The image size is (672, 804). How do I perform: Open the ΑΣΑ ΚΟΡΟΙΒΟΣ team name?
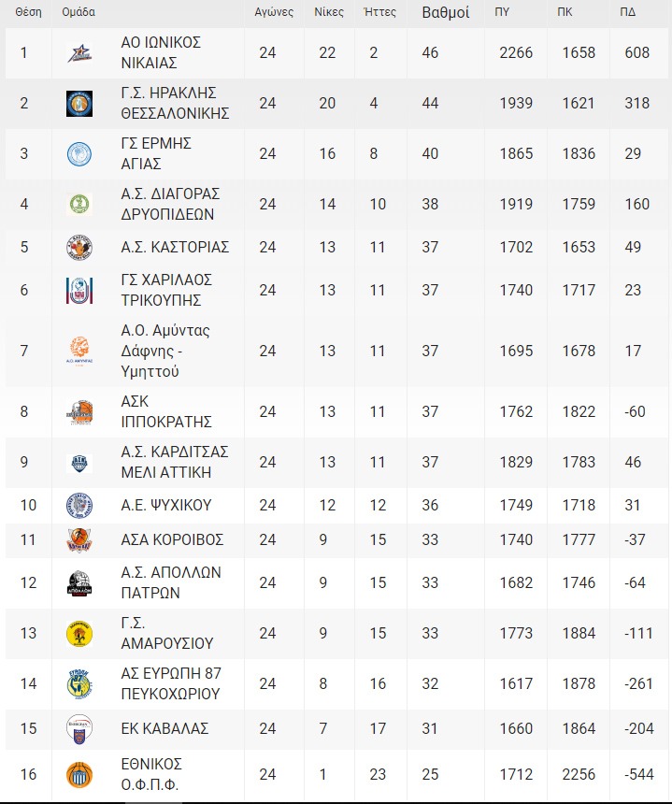pyautogui.click(x=172, y=540)
